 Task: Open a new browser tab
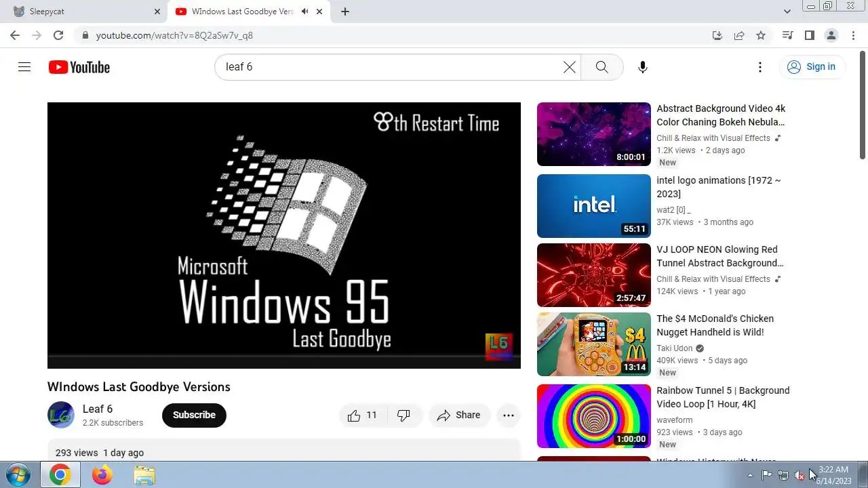pyautogui.click(x=345, y=12)
